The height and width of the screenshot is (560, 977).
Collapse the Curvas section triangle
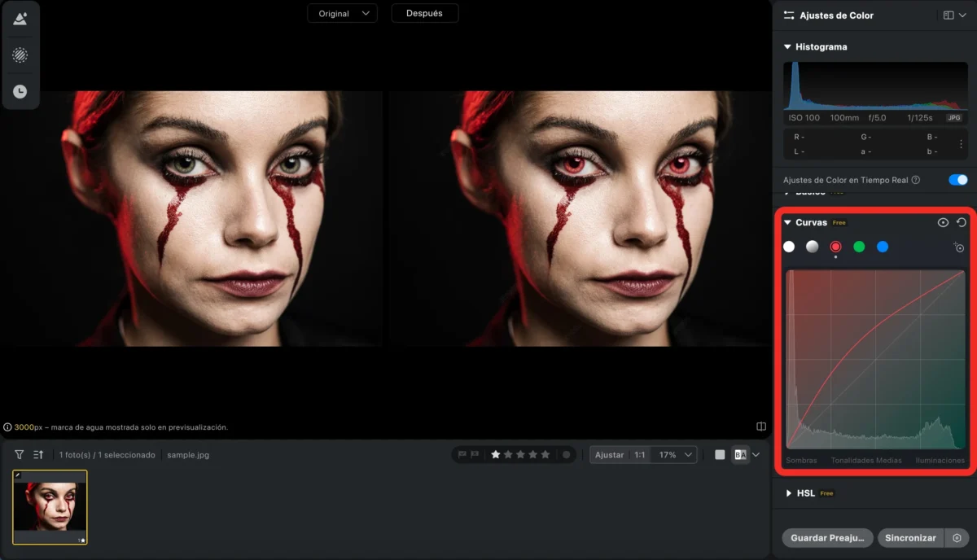(787, 222)
